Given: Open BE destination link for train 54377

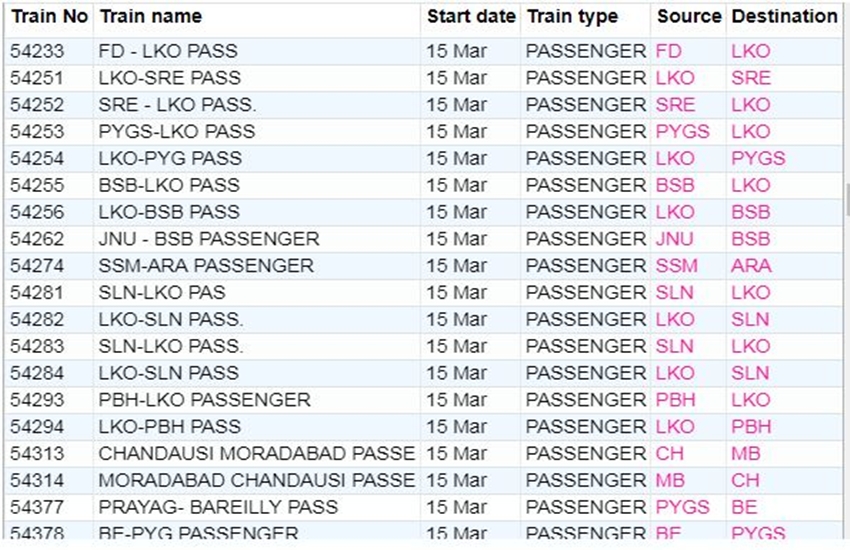Looking at the screenshot, I should [x=744, y=507].
